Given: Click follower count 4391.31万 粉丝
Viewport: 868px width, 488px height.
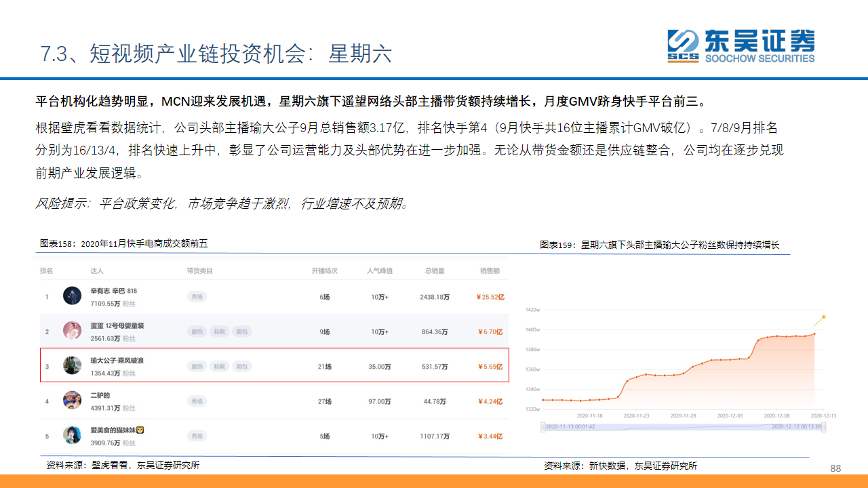Looking at the screenshot, I should tap(113, 408).
